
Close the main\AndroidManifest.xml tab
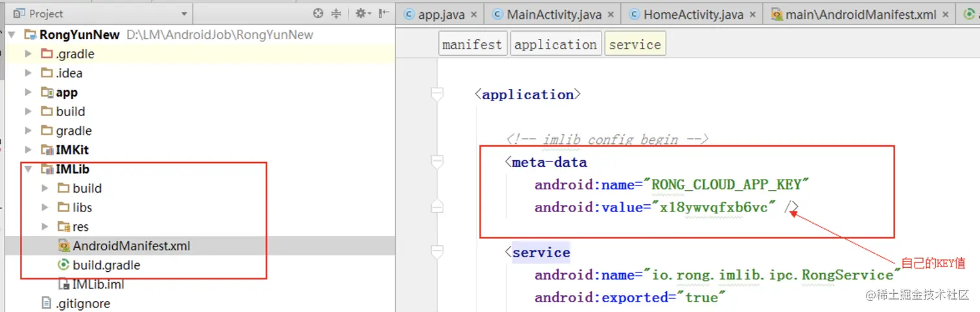coord(946,14)
